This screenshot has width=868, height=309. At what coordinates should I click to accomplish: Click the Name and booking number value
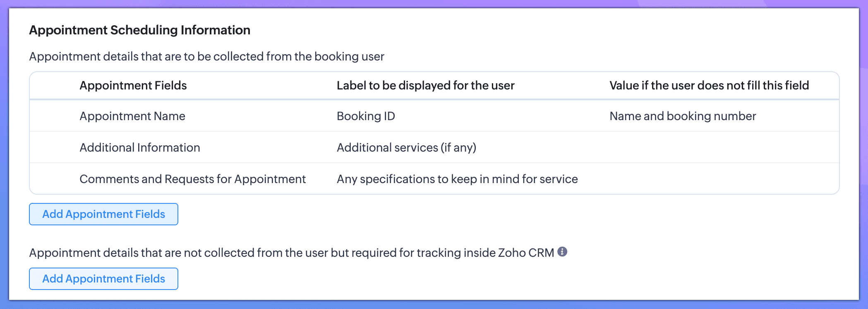(x=683, y=116)
